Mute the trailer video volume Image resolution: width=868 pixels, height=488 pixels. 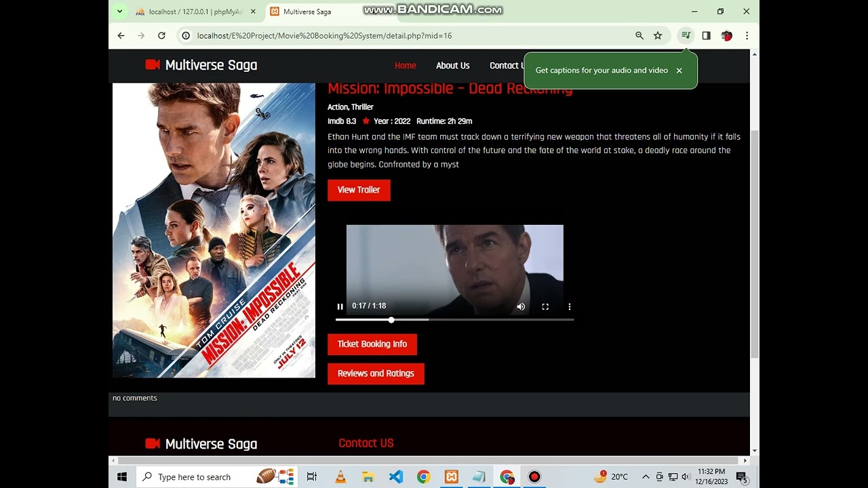click(521, 306)
